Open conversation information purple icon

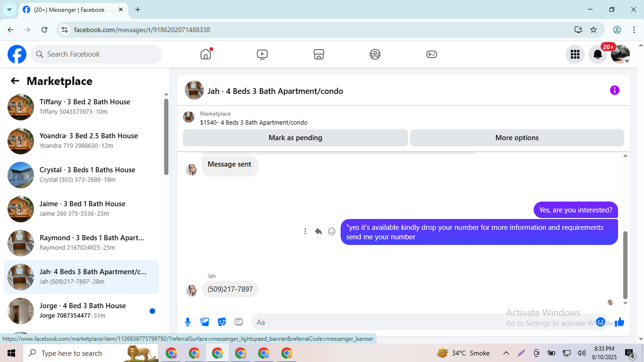coord(614,90)
